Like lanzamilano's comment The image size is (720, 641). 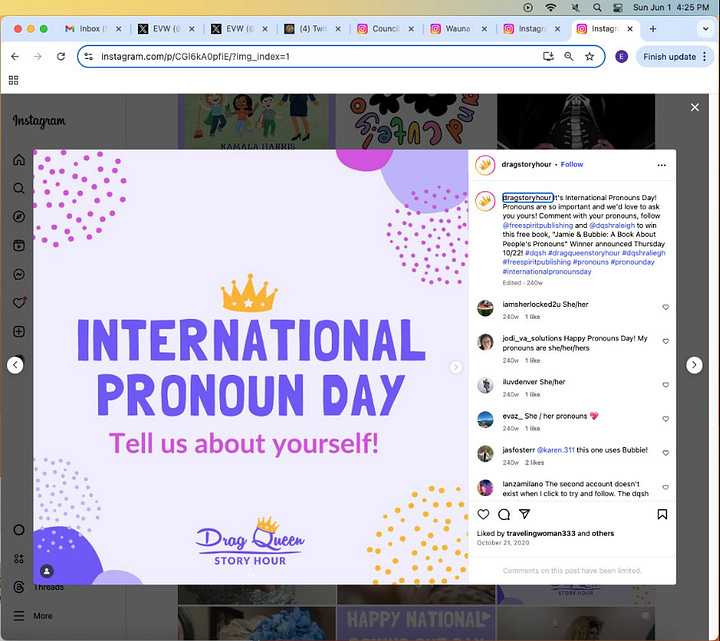click(665, 487)
